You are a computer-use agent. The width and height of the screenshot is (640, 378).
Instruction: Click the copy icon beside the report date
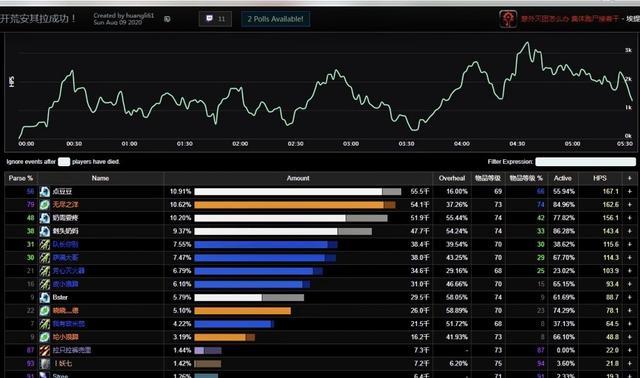167,19
